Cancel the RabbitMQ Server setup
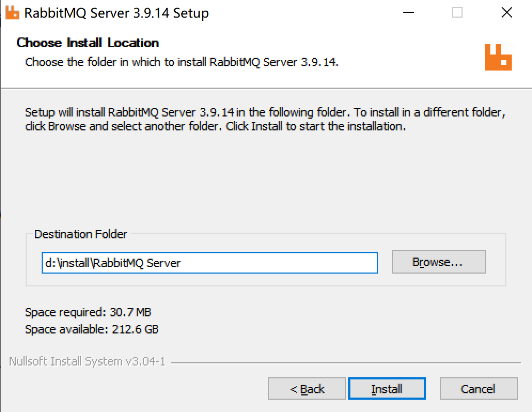Screen dimensions: 532x412 click(x=479, y=388)
